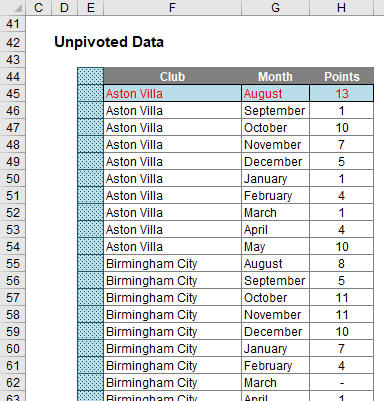Select row 55 header
Screen dimensions: 384x401
pos(13,263)
